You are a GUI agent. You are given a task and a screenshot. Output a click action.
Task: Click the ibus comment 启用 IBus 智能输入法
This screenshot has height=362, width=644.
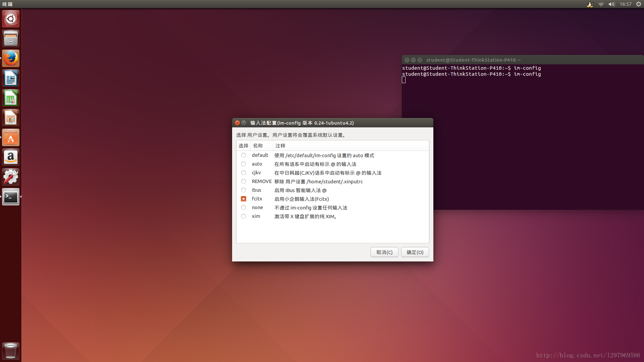pyautogui.click(x=300, y=190)
